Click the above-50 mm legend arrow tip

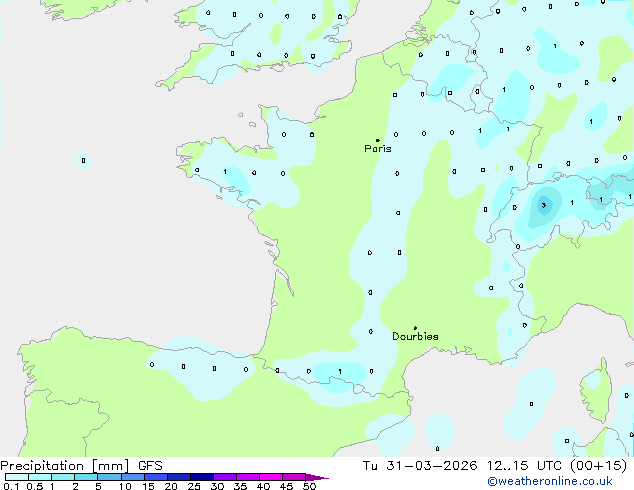pyautogui.click(x=317, y=477)
